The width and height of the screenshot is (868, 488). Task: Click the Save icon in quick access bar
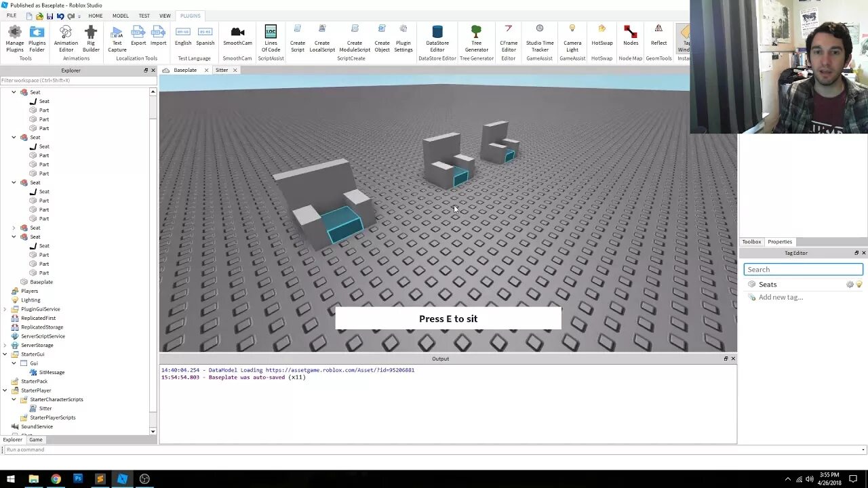tap(50, 16)
